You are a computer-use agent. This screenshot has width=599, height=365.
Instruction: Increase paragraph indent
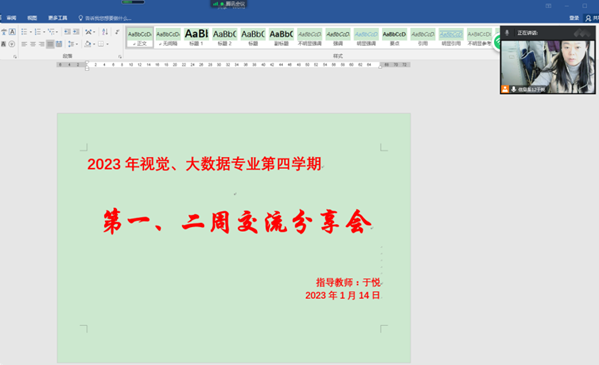click(x=76, y=32)
